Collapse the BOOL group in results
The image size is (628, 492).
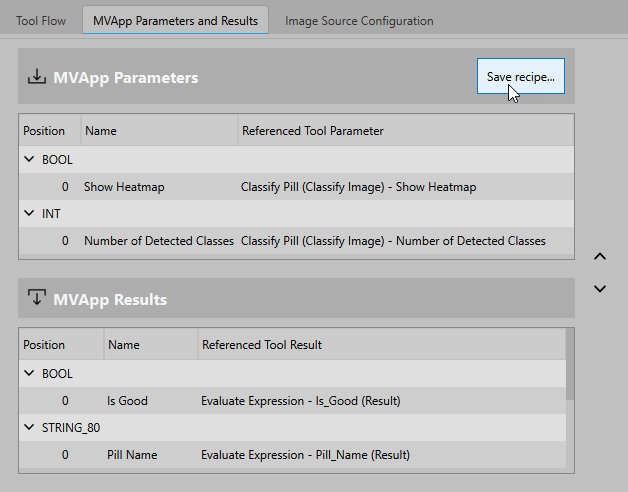[x=29, y=373]
